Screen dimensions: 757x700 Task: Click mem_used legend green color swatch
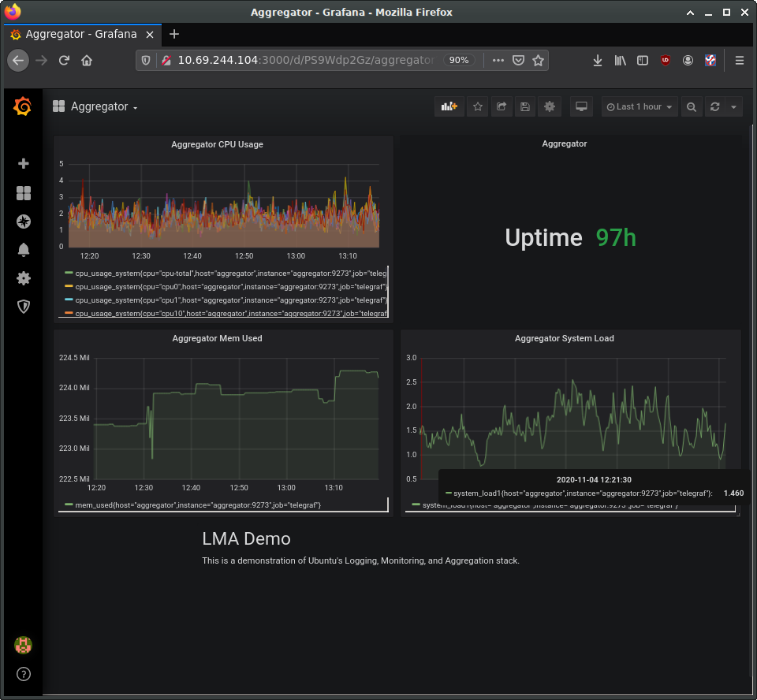pyautogui.click(x=69, y=505)
